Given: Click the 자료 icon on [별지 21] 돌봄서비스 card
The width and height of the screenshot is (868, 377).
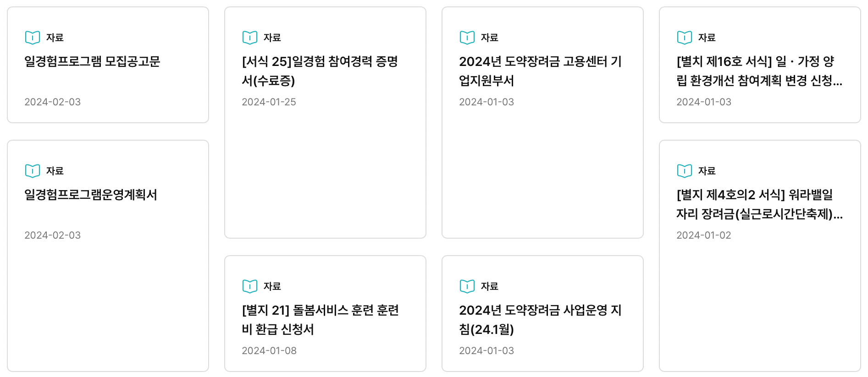Looking at the screenshot, I should pos(249,286).
